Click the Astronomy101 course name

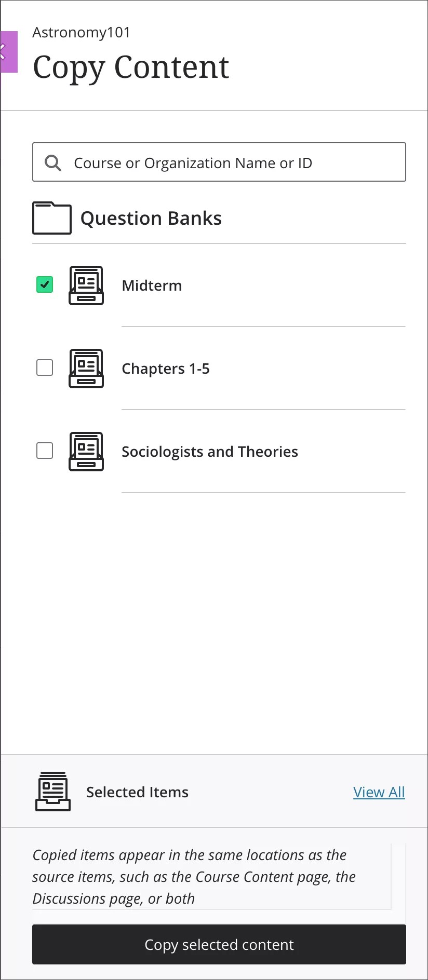81,33
